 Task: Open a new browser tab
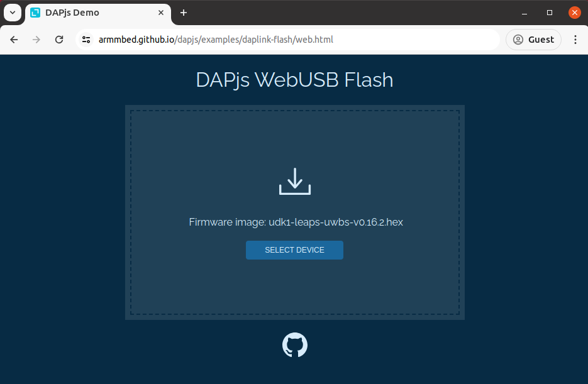(x=184, y=13)
